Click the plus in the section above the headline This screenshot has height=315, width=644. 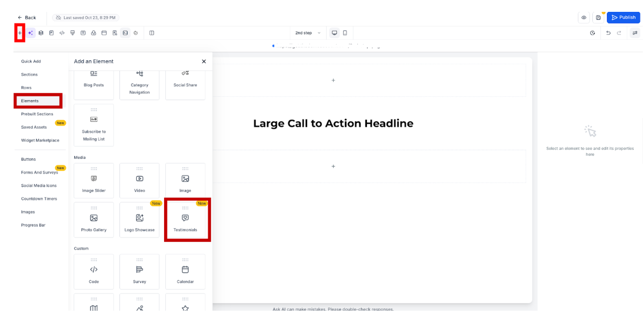[333, 80]
